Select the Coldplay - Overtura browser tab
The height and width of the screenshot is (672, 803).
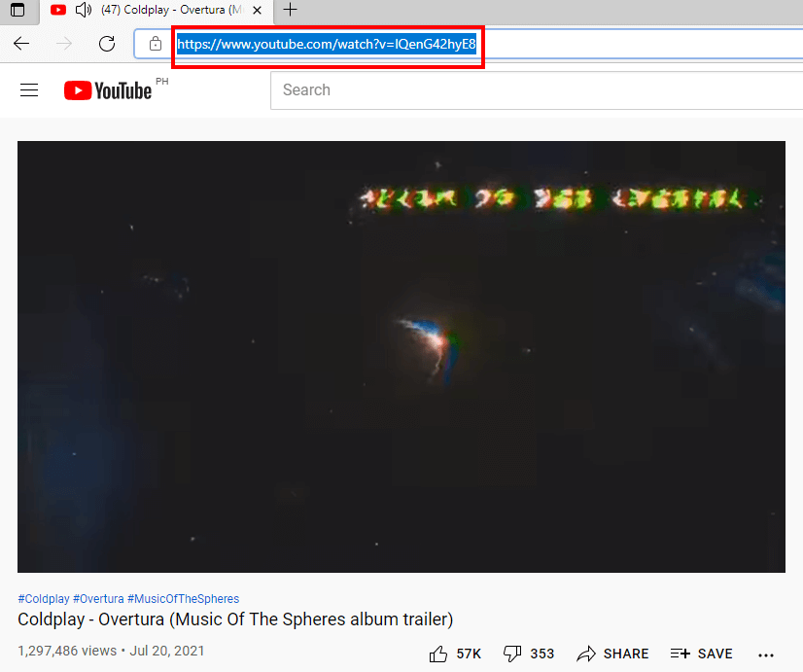157,11
